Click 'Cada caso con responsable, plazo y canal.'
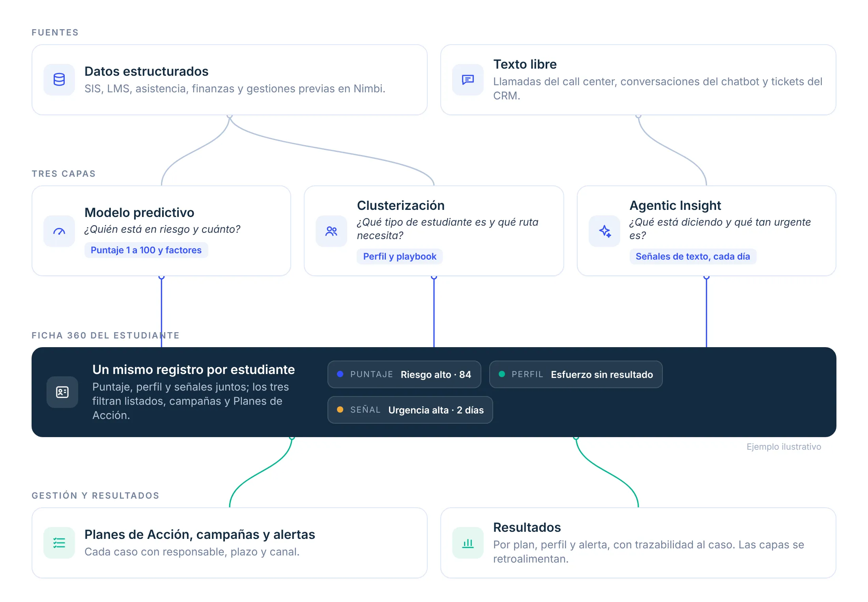 click(192, 552)
